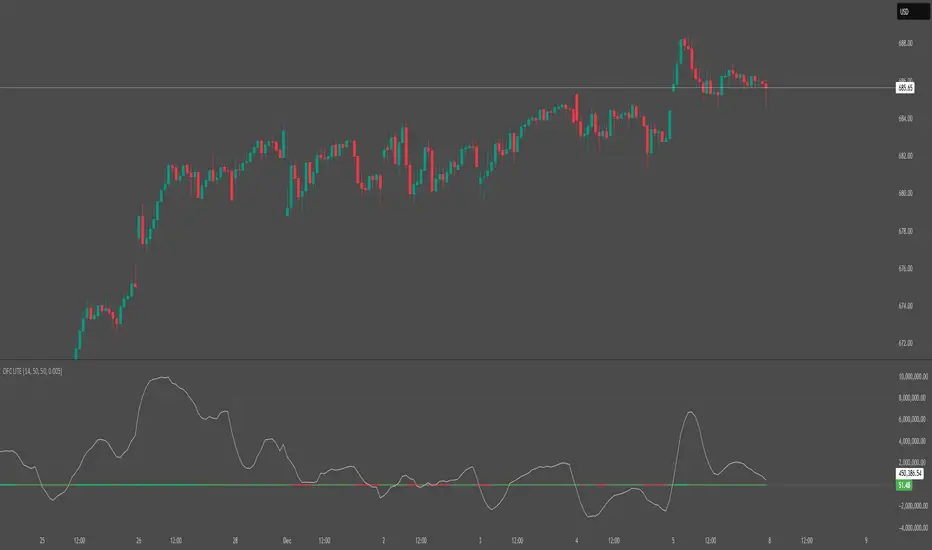Click the 2 date label on time axis
This screenshot has height=550, width=932.
pos(383,540)
